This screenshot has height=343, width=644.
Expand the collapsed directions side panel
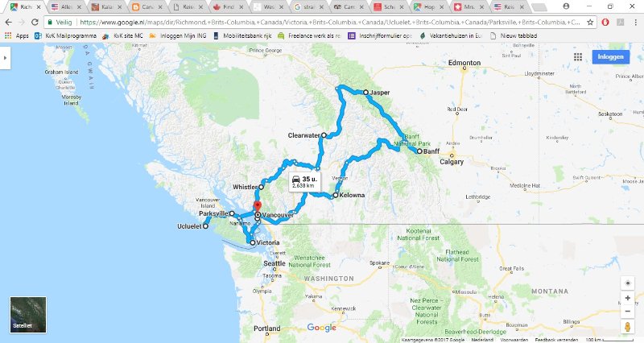pyautogui.click(x=5, y=58)
